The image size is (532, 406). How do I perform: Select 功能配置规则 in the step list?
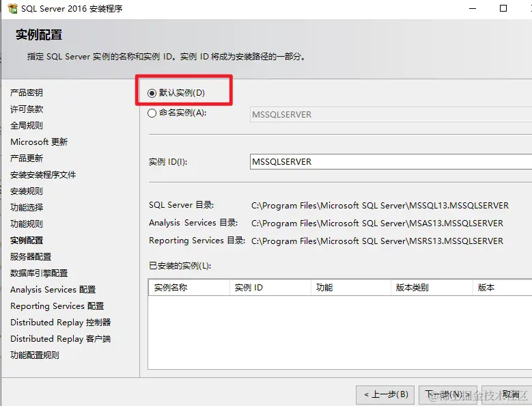click(35, 355)
